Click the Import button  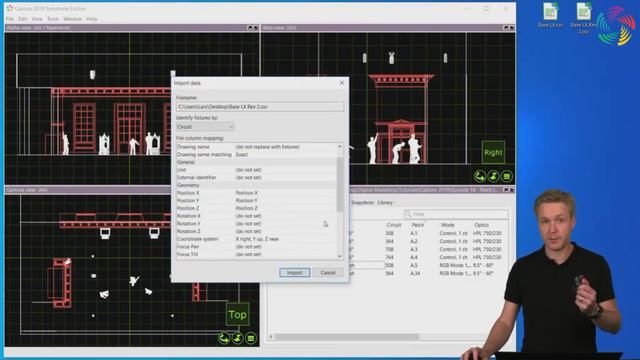click(x=295, y=273)
